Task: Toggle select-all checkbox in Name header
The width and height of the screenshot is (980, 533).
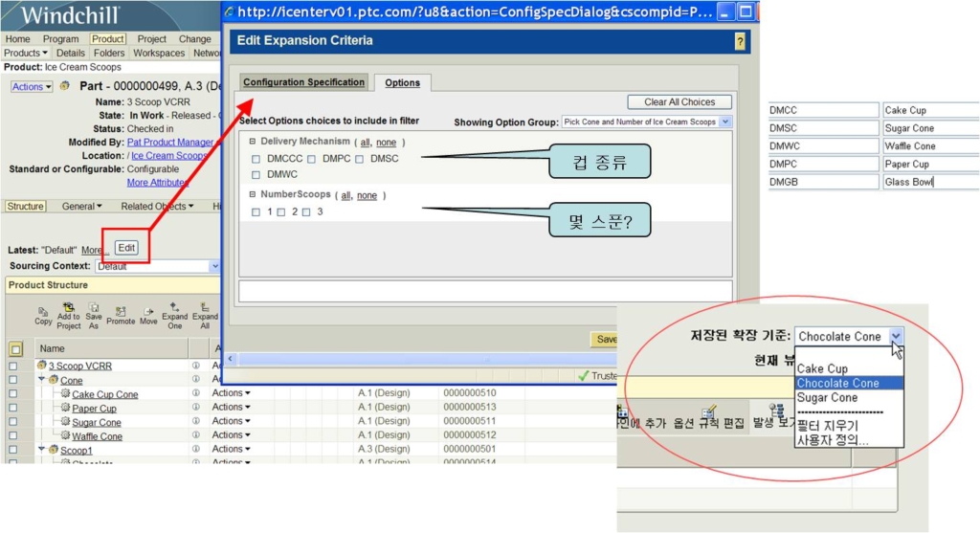Action: point(15,348)
